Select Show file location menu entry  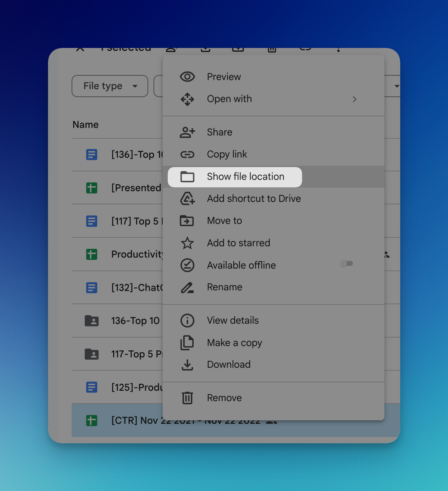(245, 177)
